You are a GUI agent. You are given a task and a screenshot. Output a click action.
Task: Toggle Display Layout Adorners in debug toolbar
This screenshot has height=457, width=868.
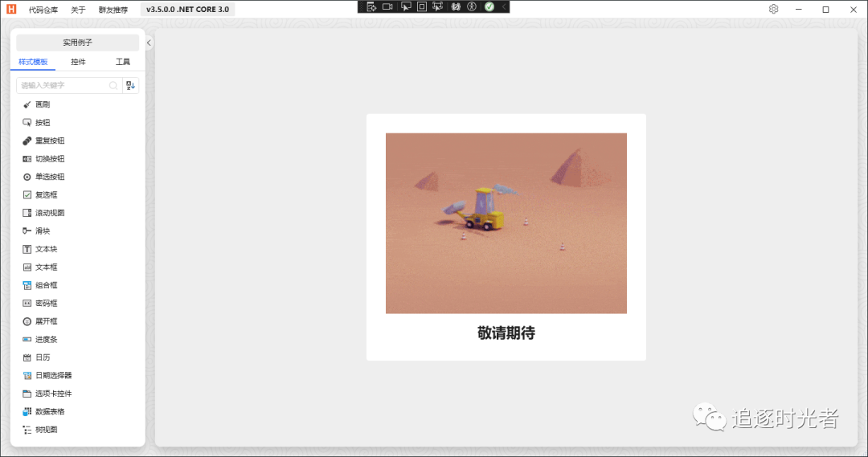coord(422,6)
